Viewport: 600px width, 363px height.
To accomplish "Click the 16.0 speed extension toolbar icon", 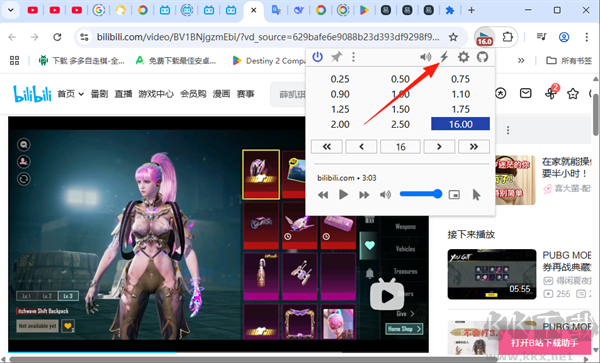I will 484,37.
